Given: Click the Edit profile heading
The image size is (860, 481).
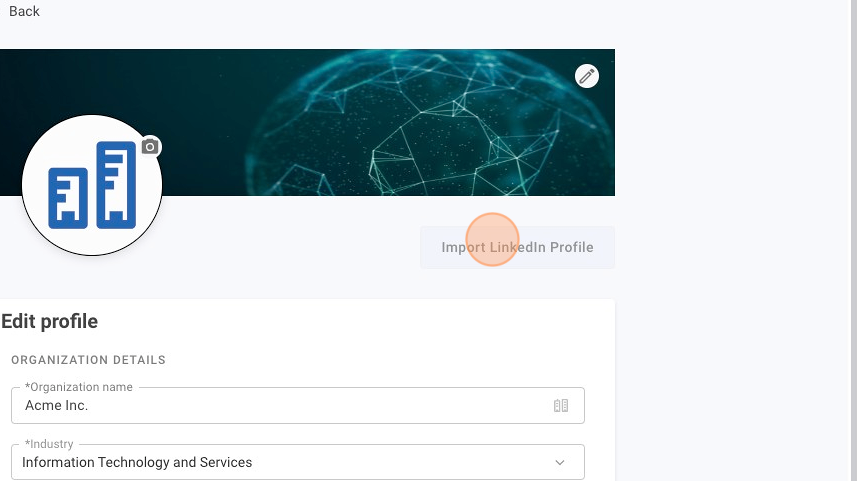Looking at the screenshot, I should 50,322.
